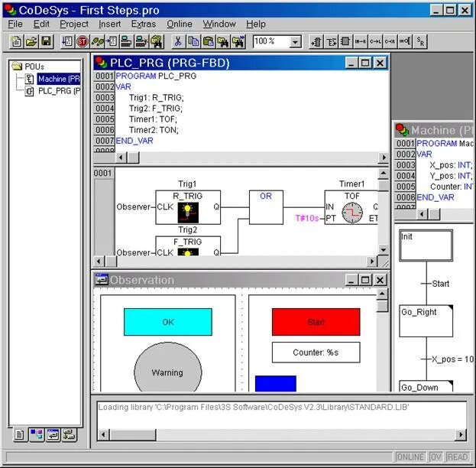This screenshot has height=468, width=476.
Task: Insert an FBD Box with toolbar icon
Action: click(x=345, y=41)
